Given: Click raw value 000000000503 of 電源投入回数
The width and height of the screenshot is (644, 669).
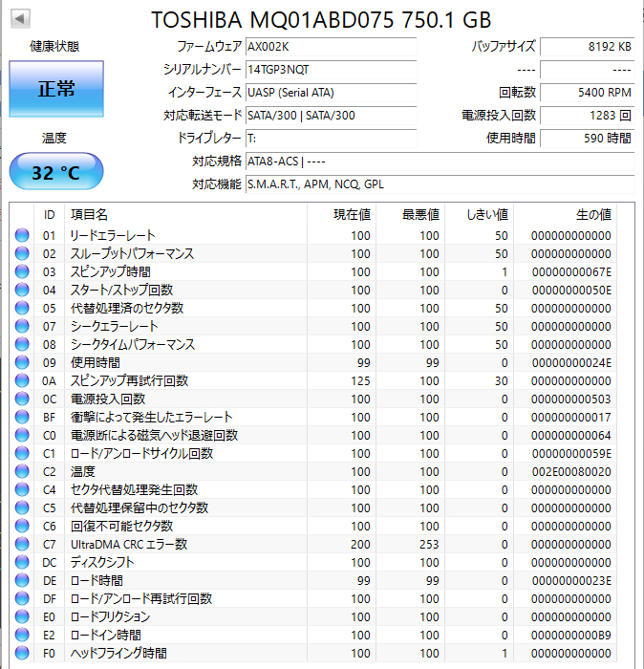Looking at the screenshot, I should (x=571, y=399).
